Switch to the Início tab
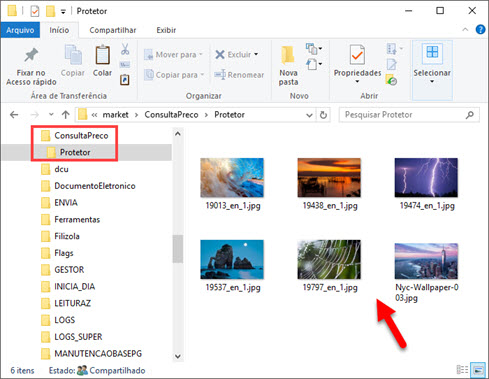 click(59, 30)
